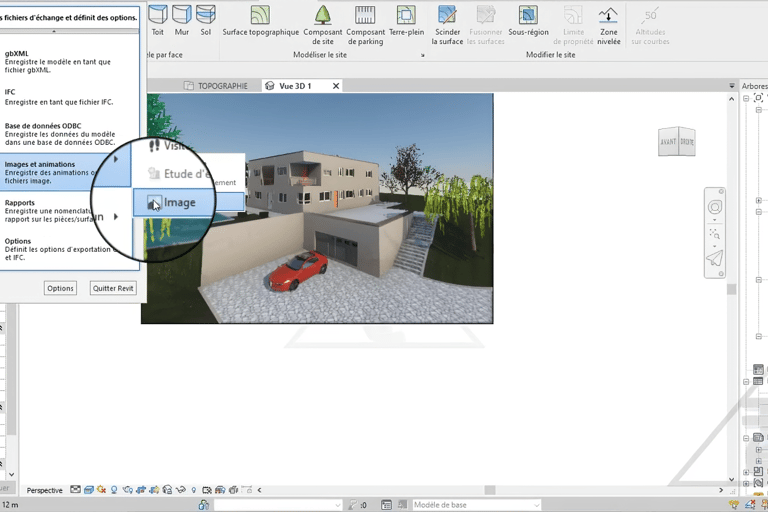Open the view tabs list dropdown

click(732, 86)
